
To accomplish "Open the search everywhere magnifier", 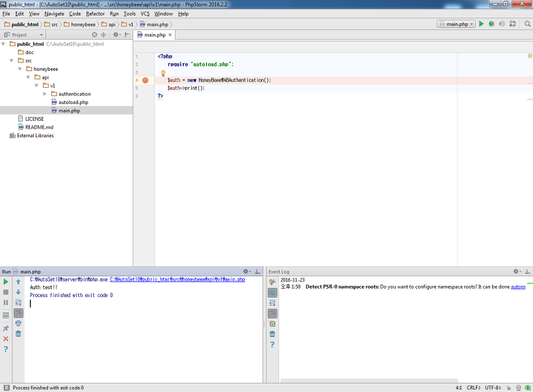I will click(527, 24).
